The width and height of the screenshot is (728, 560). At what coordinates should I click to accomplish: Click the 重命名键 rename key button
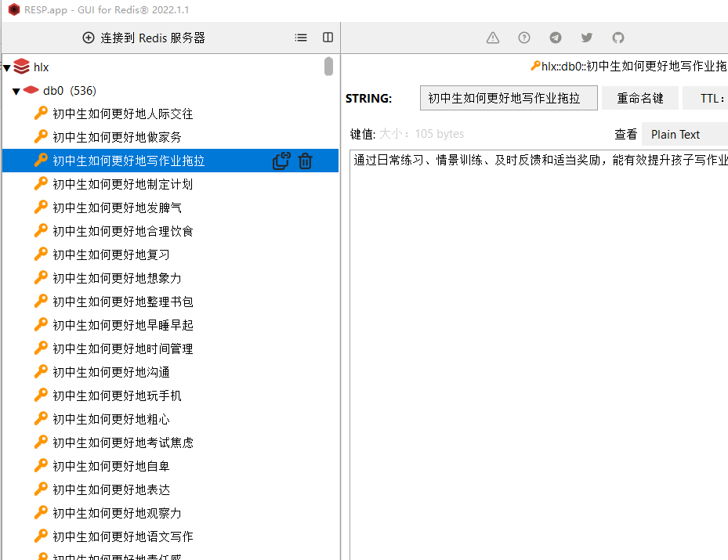coord(639,98)
